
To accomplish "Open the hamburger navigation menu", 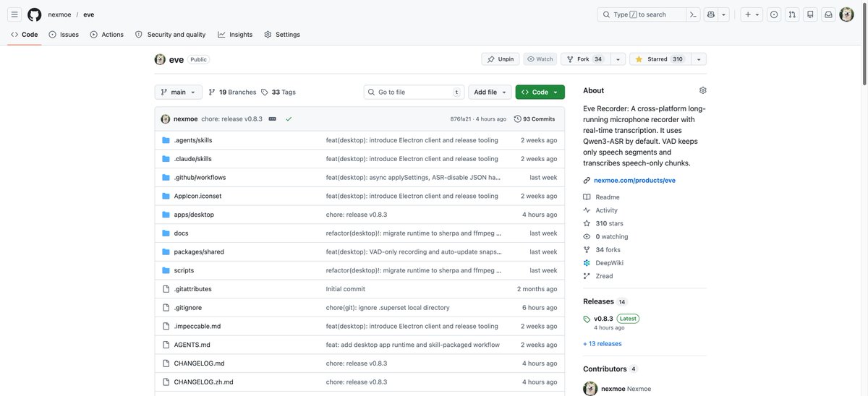I will 14,14.
